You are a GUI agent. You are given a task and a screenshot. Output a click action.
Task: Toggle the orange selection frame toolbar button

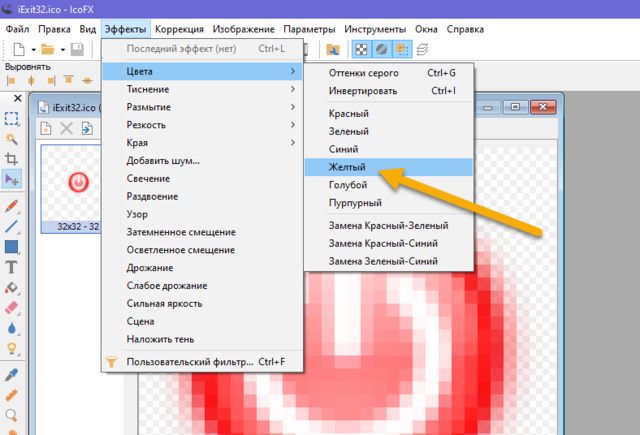[402, 50]
